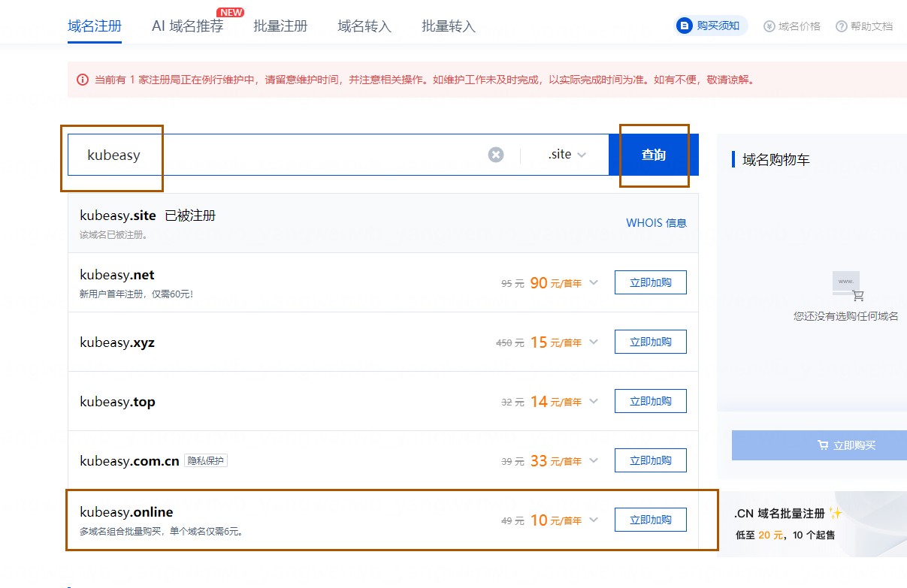
Task: Click the 立即购买 button
Action: [819, 445]
